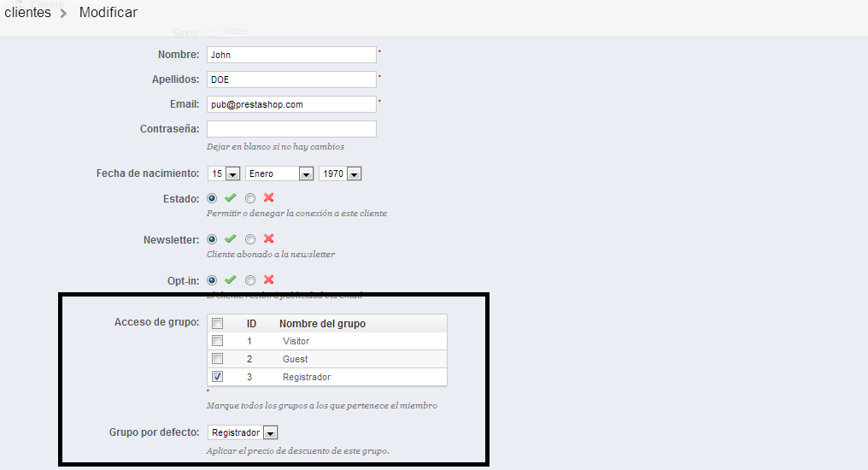Select the disabled radio button for Newsletter
The width and height of the screenshot is (868, 470).
coord(250,239)
